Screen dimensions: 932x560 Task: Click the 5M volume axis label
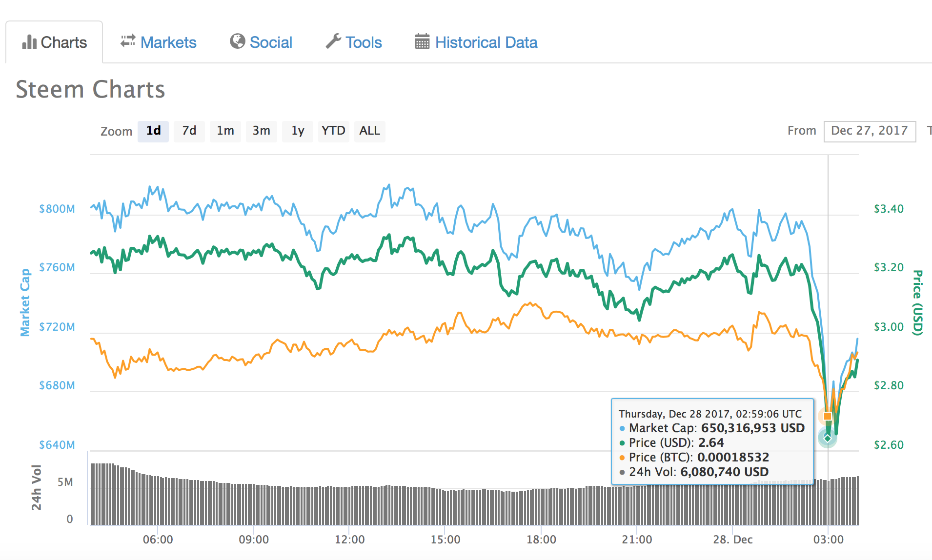pyautogui.click(x=65, y=482)
